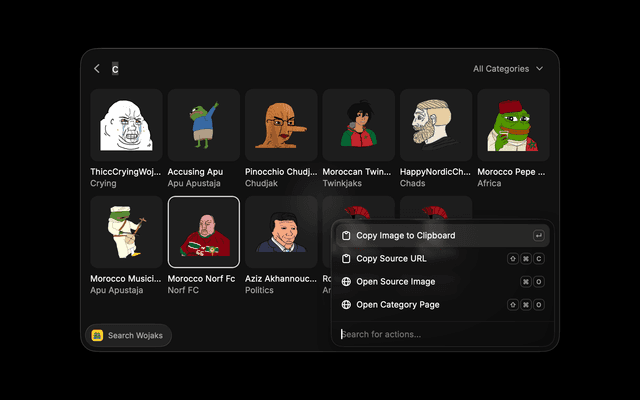640x400 pixels.
Task: Click clipboard icon beside Copy Source URL
Action: coord(346,258)
